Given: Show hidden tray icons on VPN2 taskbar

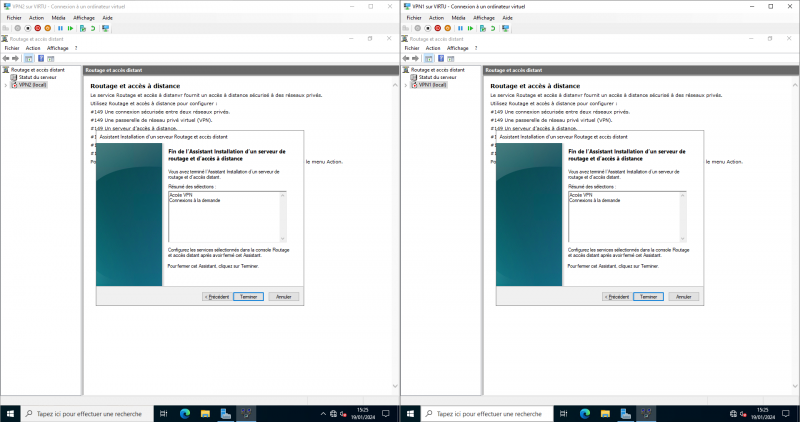Looking at the screenshot, I should coord(323,414).
